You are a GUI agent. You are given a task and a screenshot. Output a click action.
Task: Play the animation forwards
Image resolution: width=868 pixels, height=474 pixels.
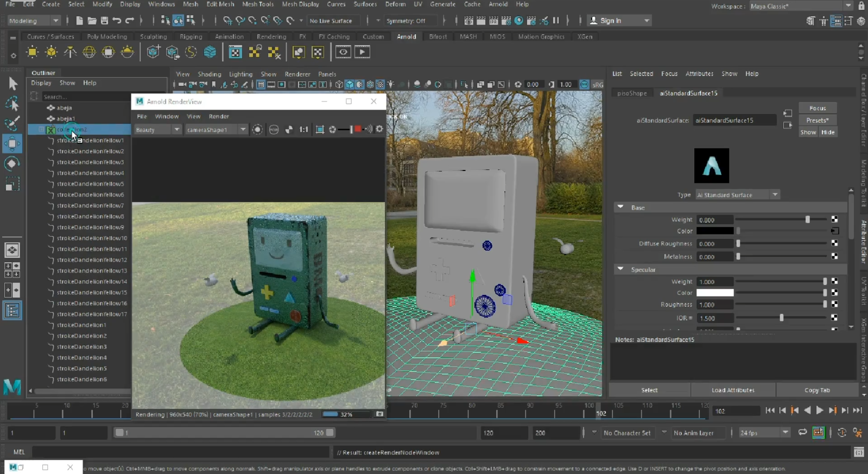pyautogui.click(x=820, y=410)
